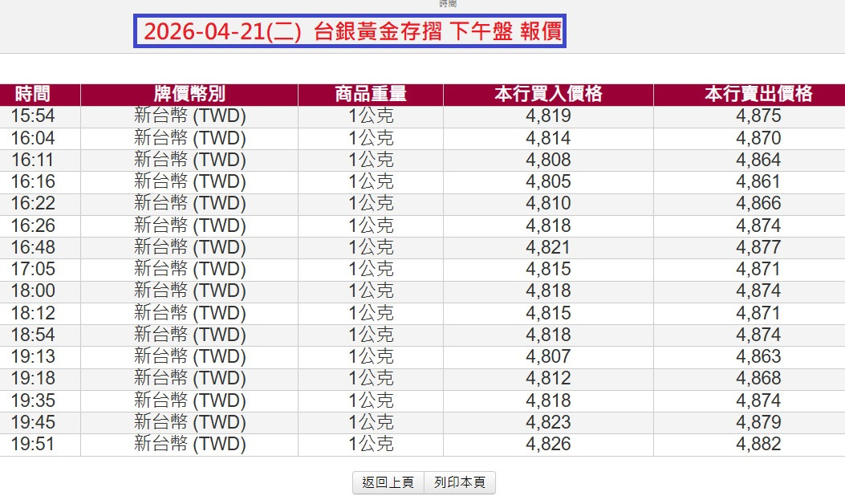Select buy price 4,810 in 16:22 row
Viewport: 845px width, 504px height.
pos(549,203)
